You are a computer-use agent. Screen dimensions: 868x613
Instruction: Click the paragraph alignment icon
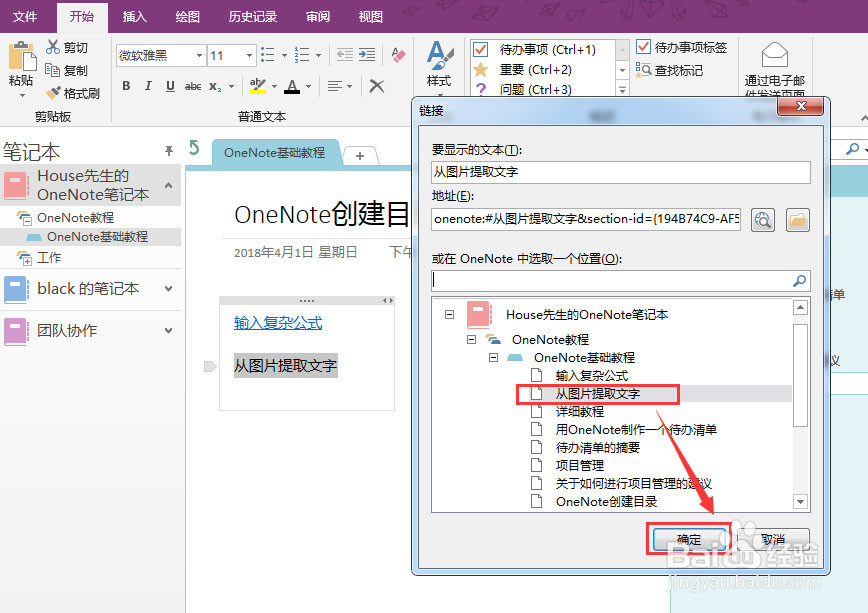click(334, 86)
